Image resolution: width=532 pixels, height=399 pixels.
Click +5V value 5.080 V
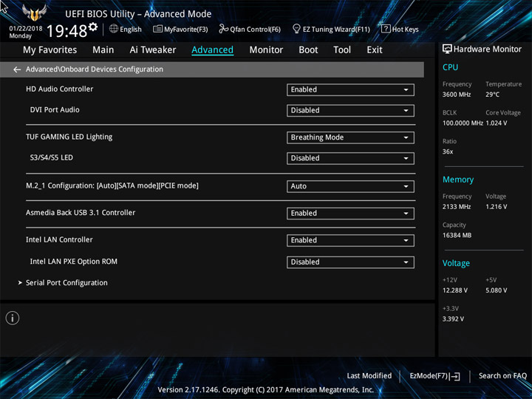click(497, 290)
